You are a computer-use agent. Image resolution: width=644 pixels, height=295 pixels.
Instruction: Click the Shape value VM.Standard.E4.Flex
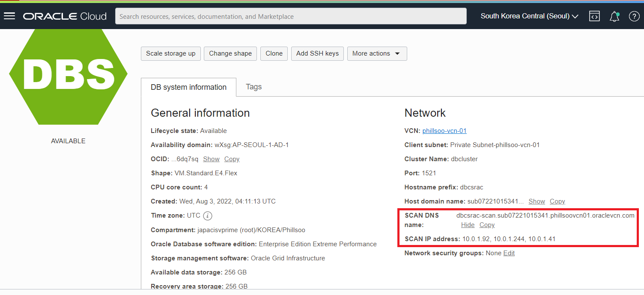tap(206, 173)
